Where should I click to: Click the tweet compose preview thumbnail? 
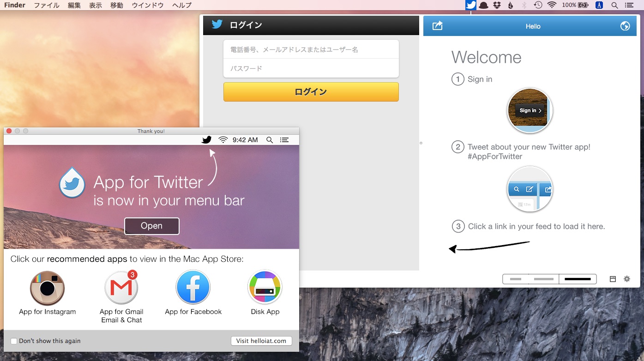[x=530, y=189]
